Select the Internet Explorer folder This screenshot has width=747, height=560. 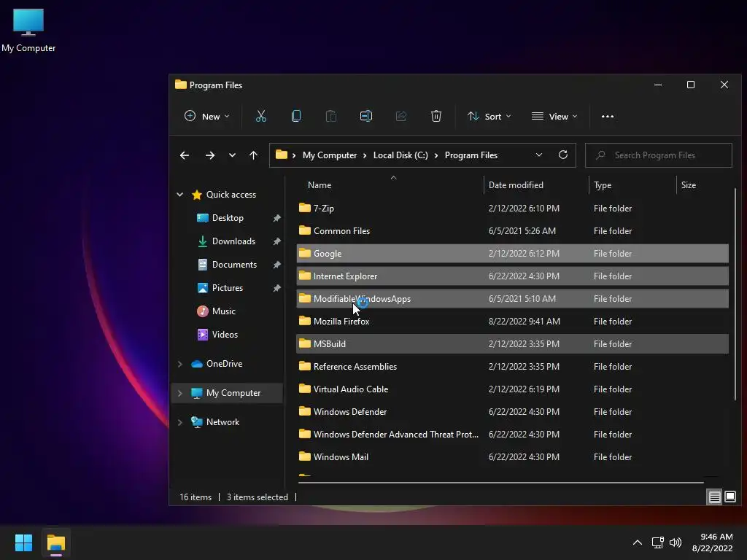513,276
